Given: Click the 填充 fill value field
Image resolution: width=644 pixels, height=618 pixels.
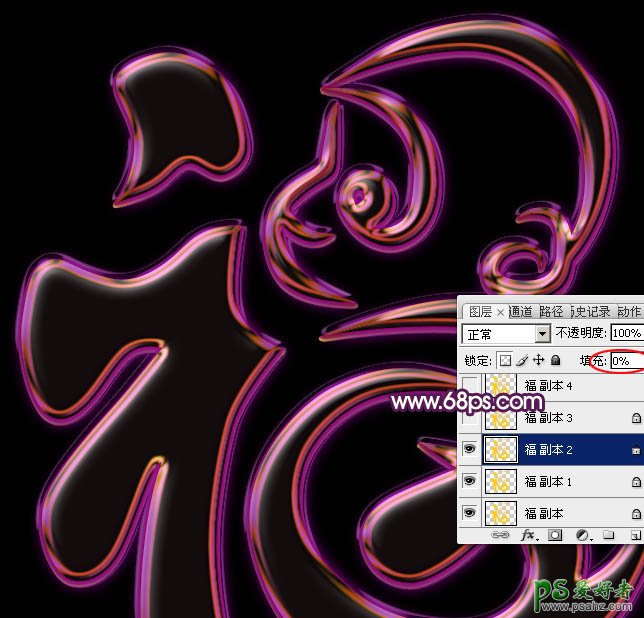Looking at the screenshot, I should [x=625, y=360].
